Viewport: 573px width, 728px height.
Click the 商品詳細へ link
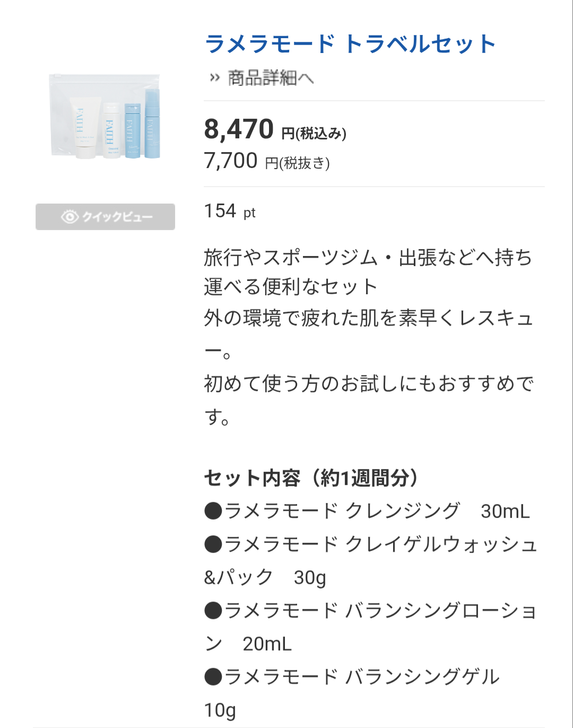271,78
